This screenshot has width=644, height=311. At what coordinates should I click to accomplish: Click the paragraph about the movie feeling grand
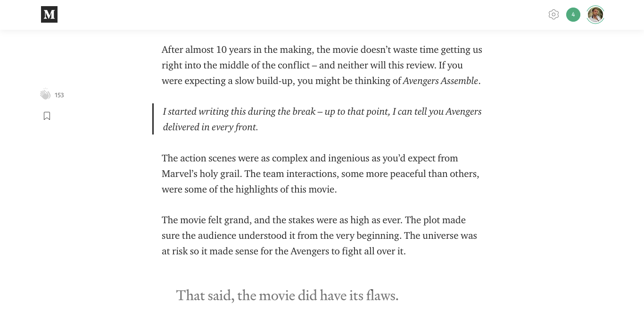[x=320, y=235]
